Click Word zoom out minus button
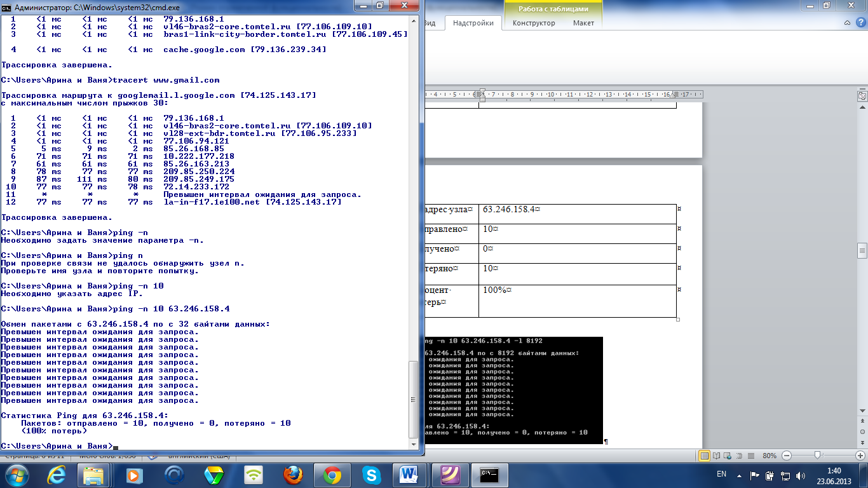Screen dimensions: 868x488 pos(787,456)
